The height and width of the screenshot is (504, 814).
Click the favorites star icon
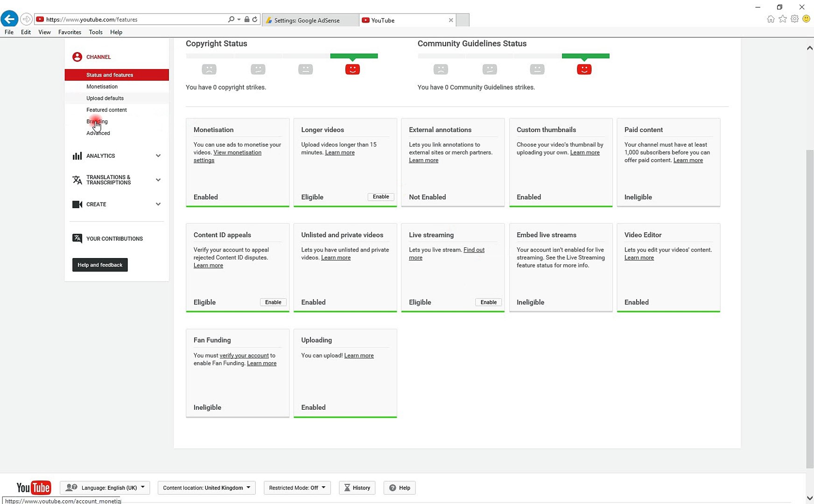pos(783,19)
